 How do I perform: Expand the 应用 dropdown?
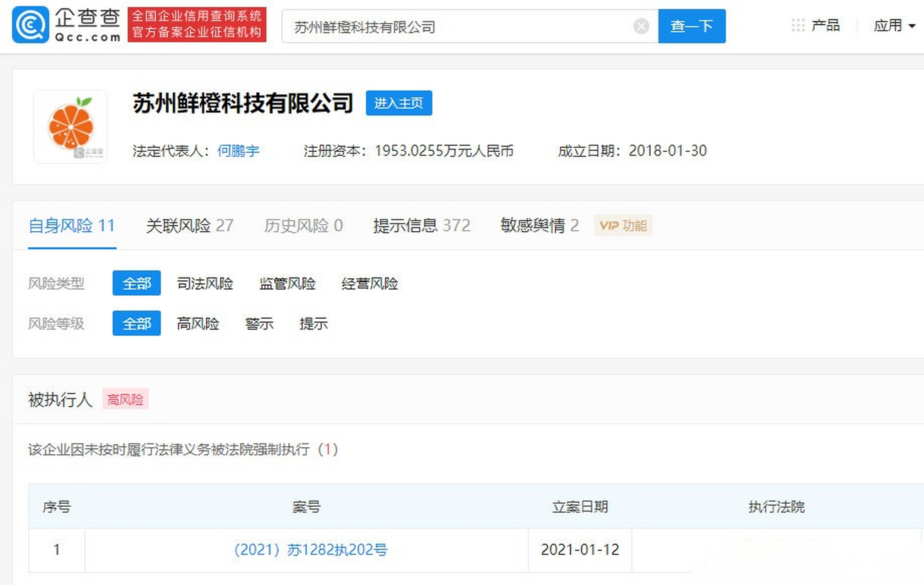tap(894, 26)
